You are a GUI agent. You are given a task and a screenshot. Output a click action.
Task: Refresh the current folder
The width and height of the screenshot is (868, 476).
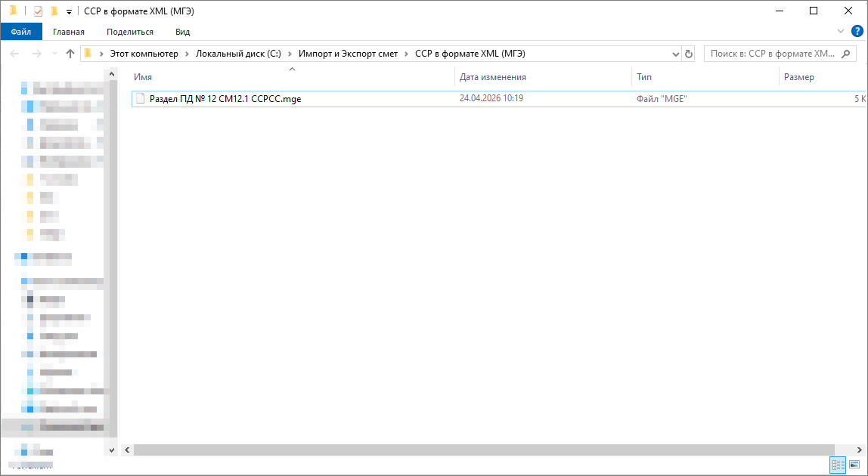click(689, 54)
